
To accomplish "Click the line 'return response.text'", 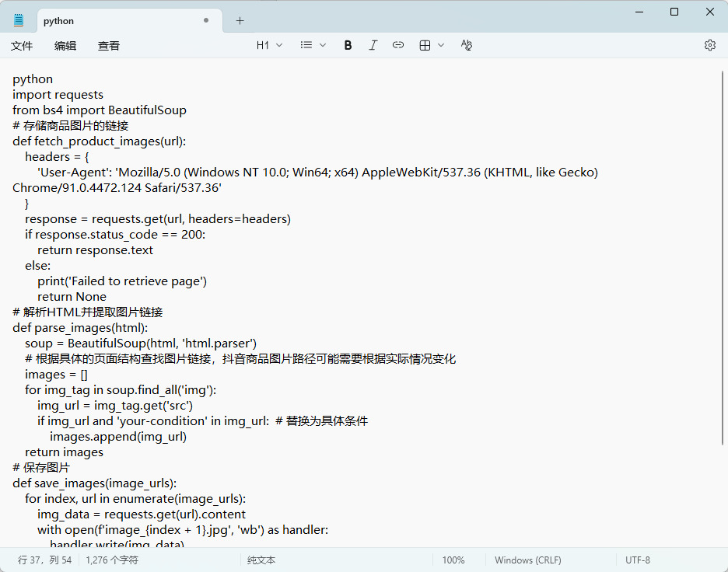I will [95, 250].
